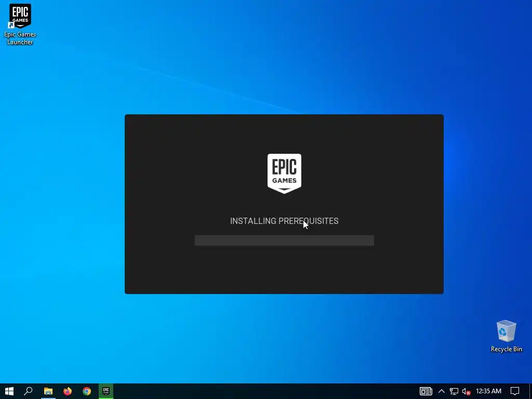Open the network status tray icon
532x399 pixels.
pyautogui.click(x=454, y=391)
